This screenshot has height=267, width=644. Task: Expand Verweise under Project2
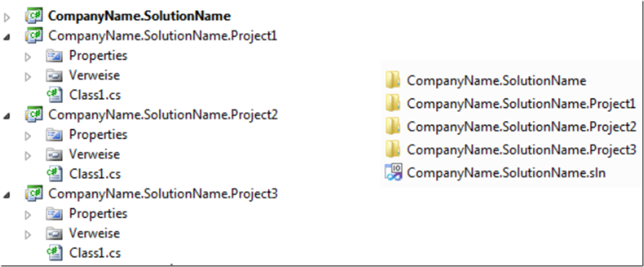pos(28,155)
